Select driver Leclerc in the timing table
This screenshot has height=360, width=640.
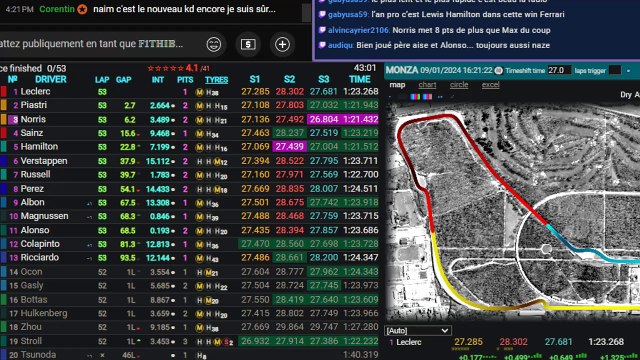pos(36,91)
